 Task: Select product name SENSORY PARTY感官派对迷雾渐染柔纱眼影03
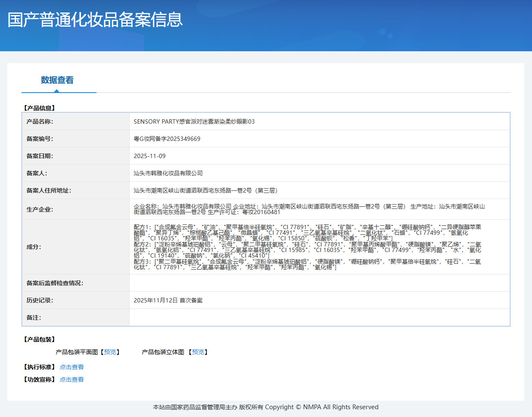coord(194,121)
